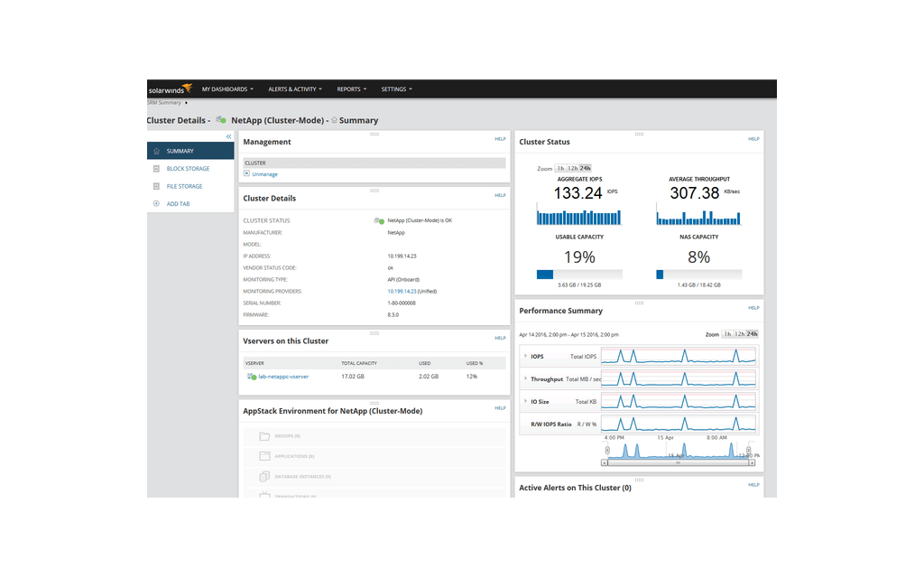Expand the IOPS row in Performance Summary
This screenshot has height=578, width=924.
coord(524,356)
